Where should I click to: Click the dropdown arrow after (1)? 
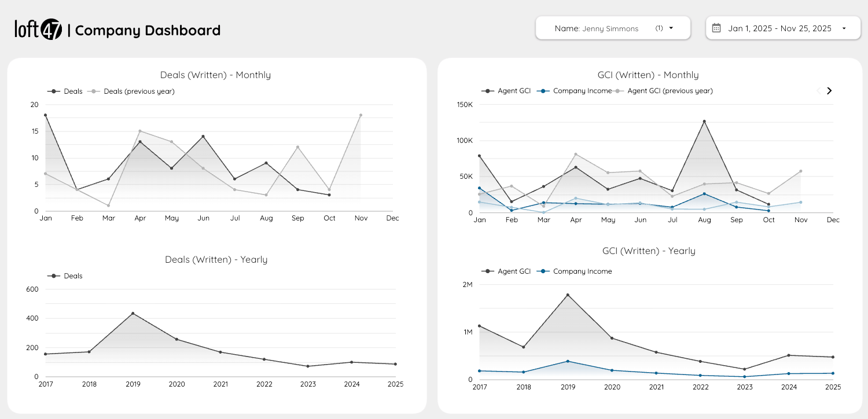pyautogui.click(x=670, y=28)
